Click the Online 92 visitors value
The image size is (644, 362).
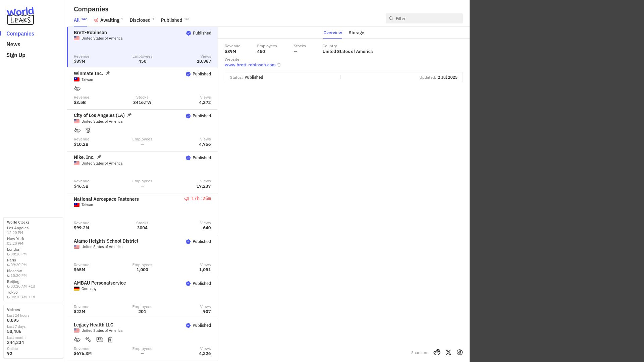pos(10,354)
